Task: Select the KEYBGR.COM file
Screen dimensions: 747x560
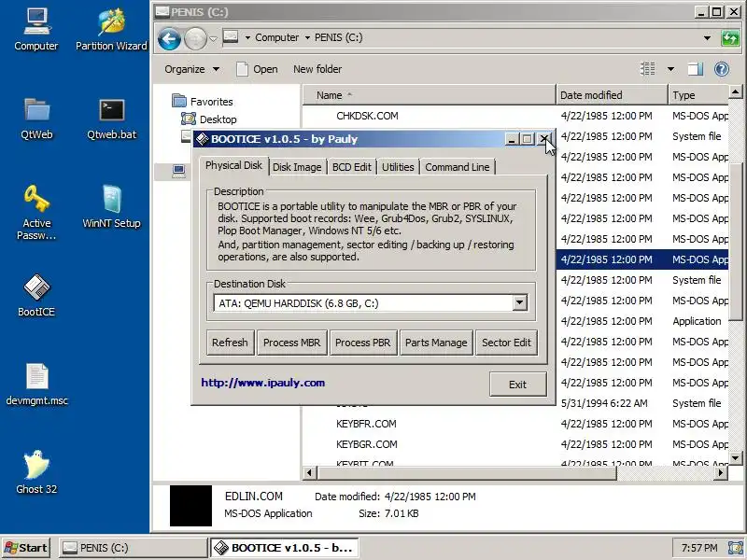Action: click(367, 444)
